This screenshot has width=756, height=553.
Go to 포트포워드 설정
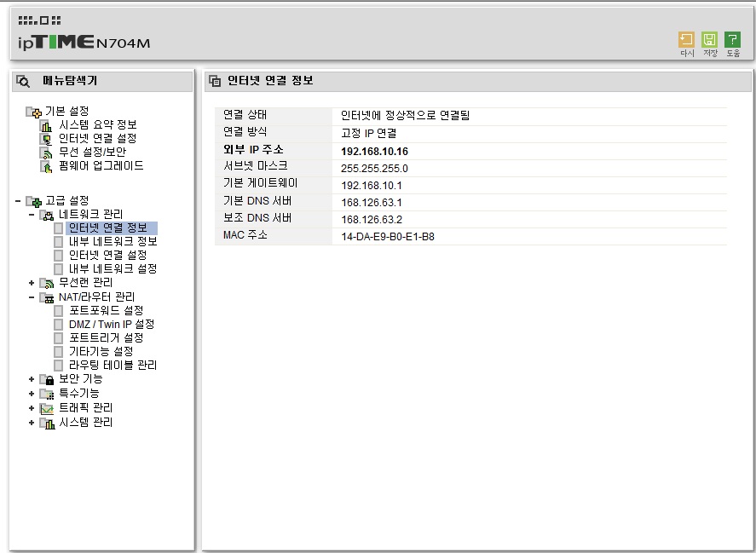pos(106,310)
